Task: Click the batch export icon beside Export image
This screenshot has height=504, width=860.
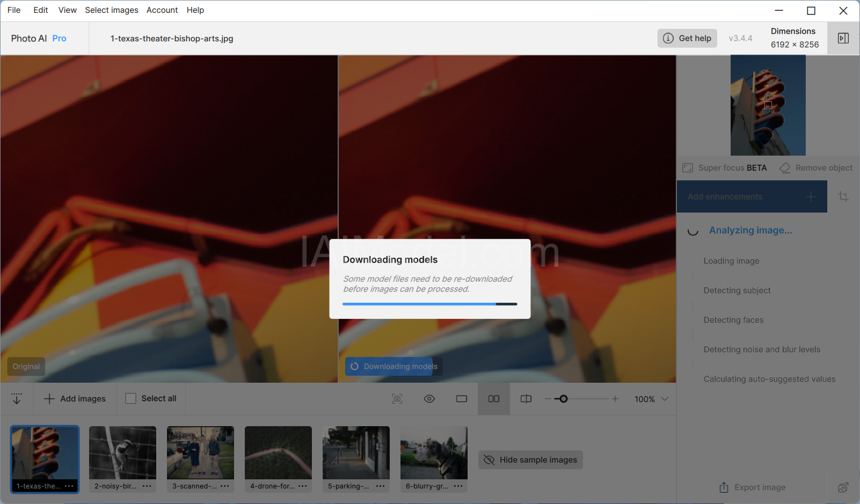Action: (843, 487)
